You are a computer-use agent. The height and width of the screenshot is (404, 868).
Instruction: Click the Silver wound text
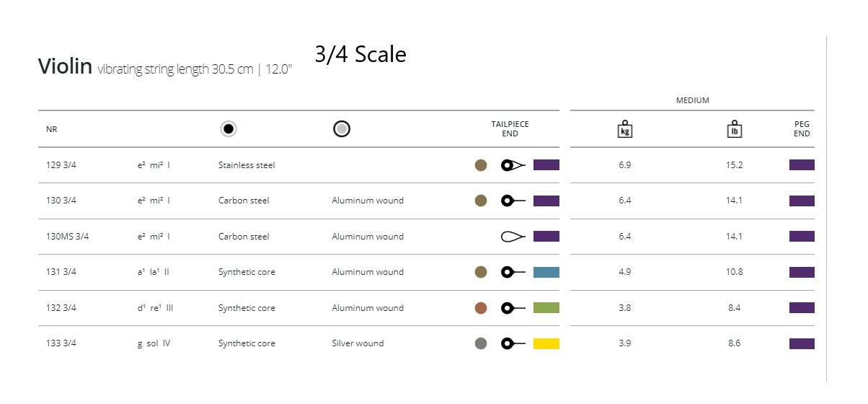tap(358, 343)
